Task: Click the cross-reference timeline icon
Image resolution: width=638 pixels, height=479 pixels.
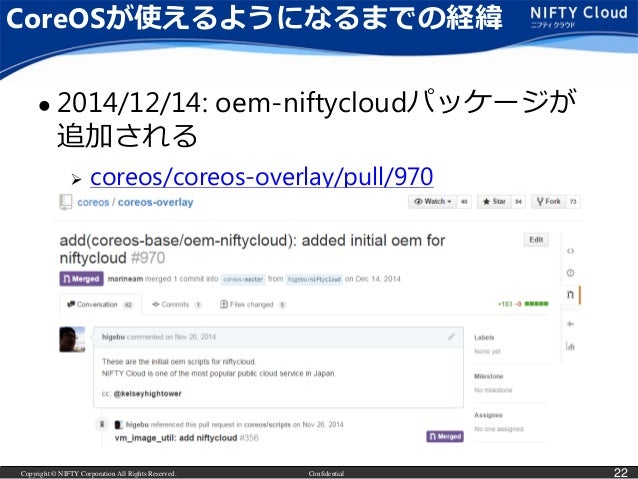Action: 102,424
